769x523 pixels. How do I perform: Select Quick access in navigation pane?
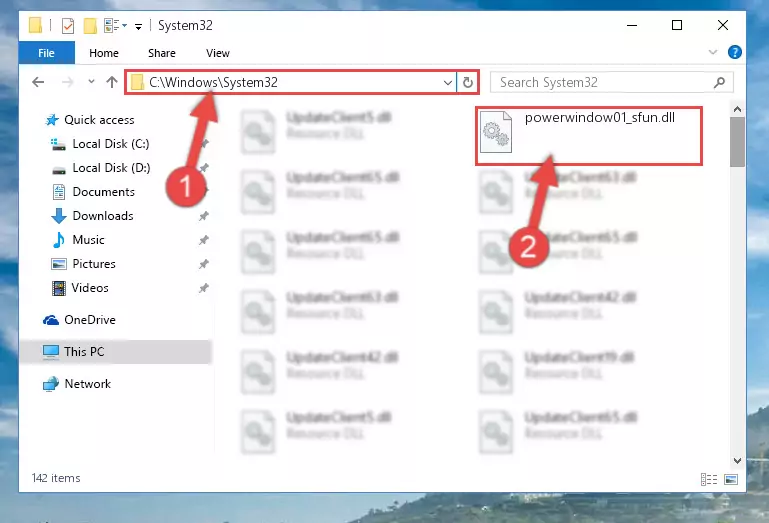pos(99,120)
